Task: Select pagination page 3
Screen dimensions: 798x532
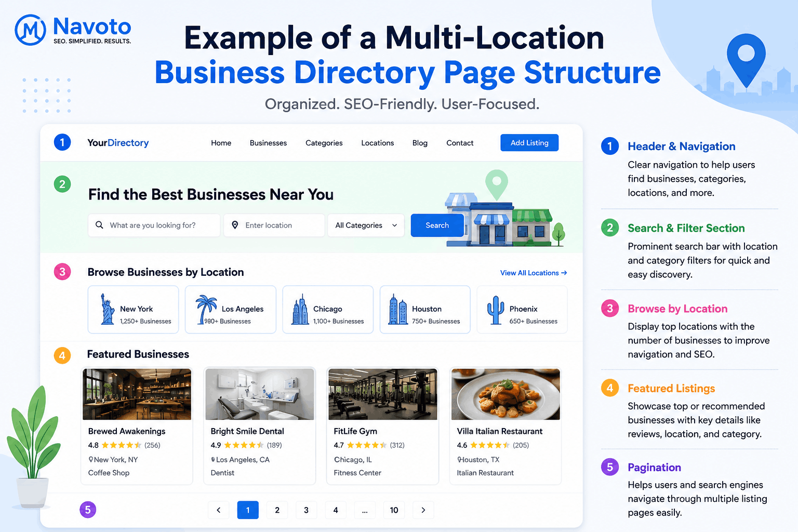Action: (x=307, y=510)
